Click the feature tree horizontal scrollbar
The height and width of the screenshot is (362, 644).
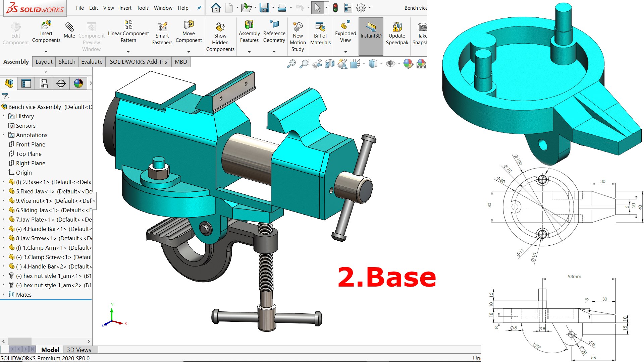20,341
